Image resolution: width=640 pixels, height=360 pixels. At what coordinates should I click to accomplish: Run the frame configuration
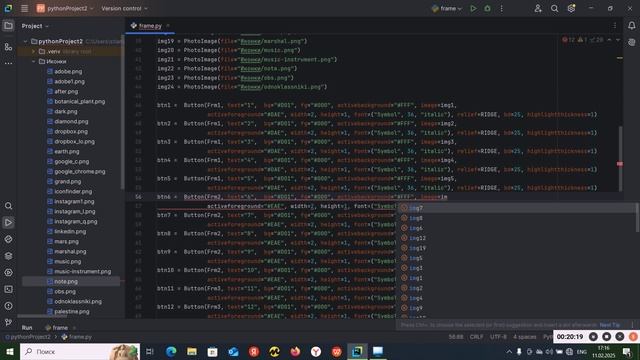[x=473, y=8]
